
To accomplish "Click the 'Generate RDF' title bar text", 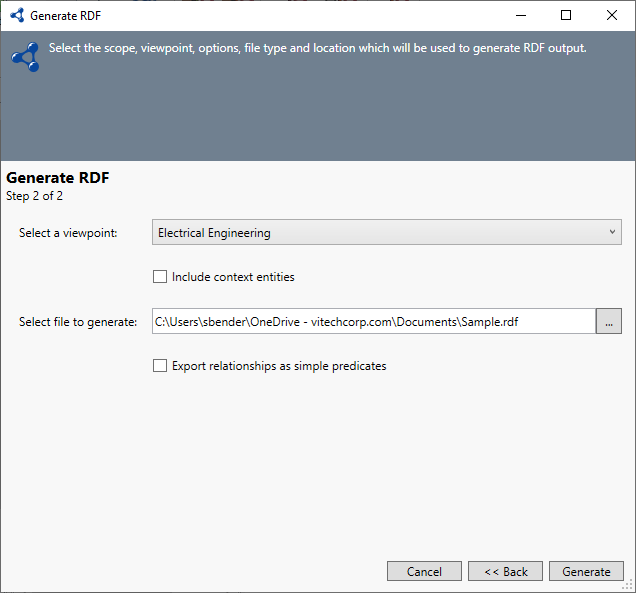I will [65, 16].
